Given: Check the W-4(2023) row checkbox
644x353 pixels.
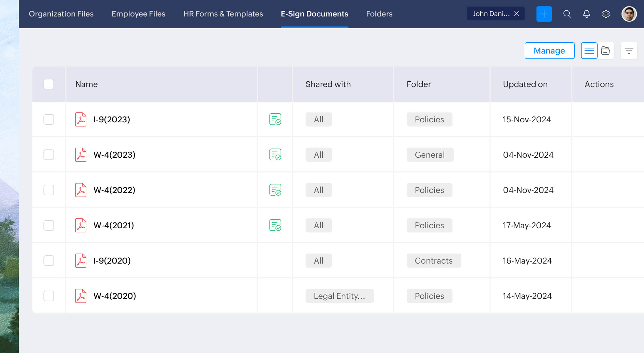Looking at the screenshot, I should (x=49, y=154).
